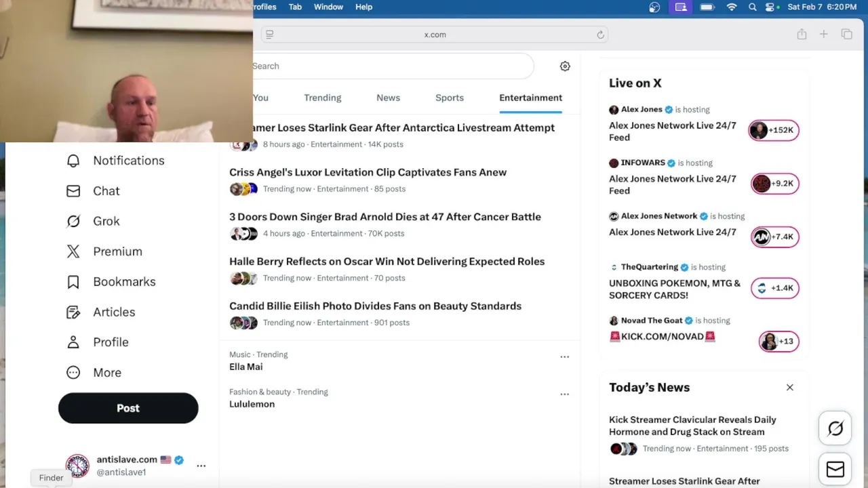This screenshot has width=868, height=488.
Task: Open Bookmarks icon in sidebar
Action: tap(73, 282)
